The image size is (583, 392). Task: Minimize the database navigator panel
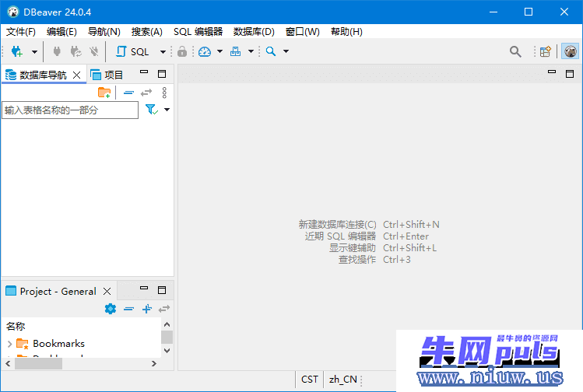coord(144,72)
